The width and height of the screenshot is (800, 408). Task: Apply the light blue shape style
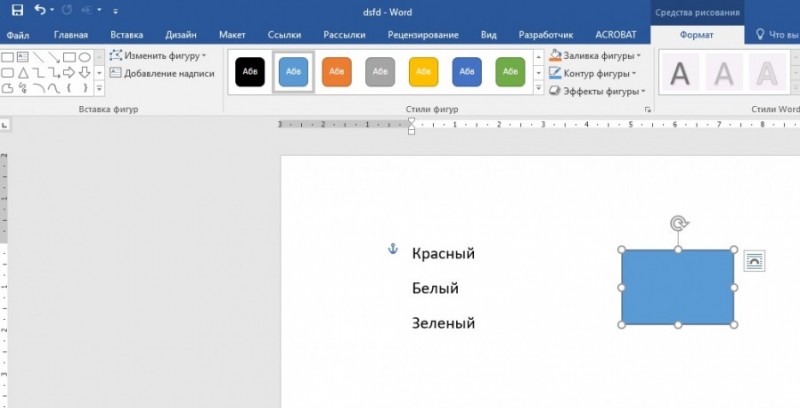(293, 72)
